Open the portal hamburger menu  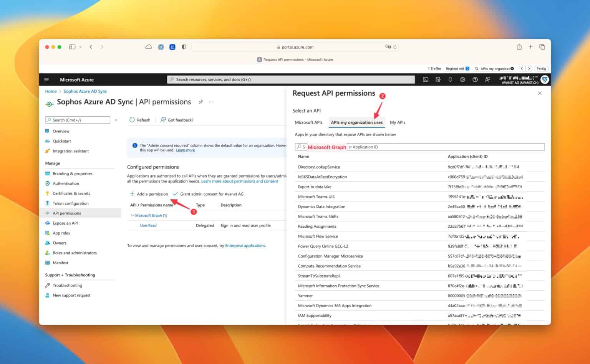coord(46,79)
